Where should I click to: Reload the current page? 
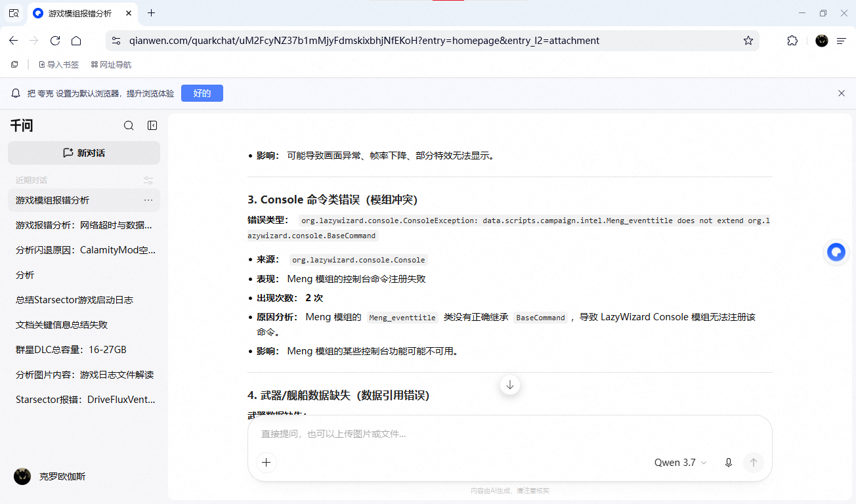tap(55, 41)
